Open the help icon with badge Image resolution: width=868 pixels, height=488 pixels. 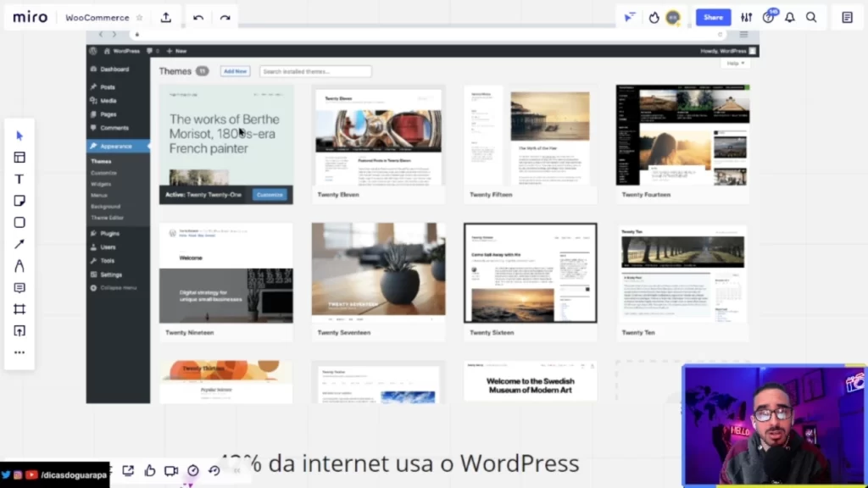tap(769, 17)
